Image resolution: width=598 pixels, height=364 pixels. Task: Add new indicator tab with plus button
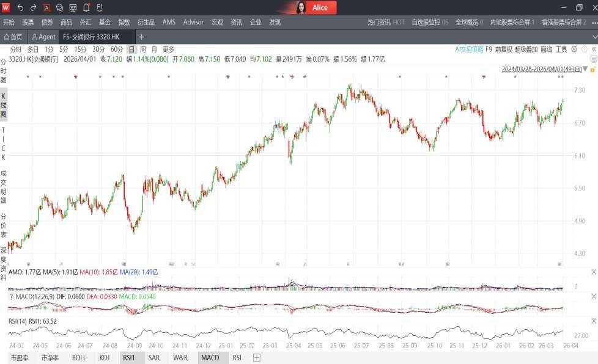click(x=257, y=358)
